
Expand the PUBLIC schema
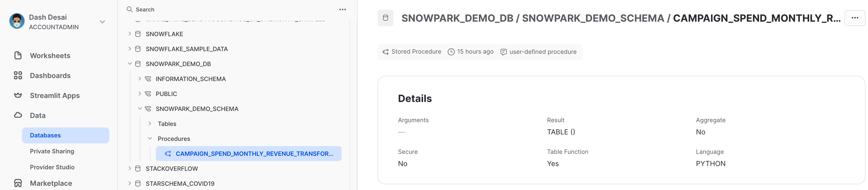pyautogui.click(x=140, y=94)
